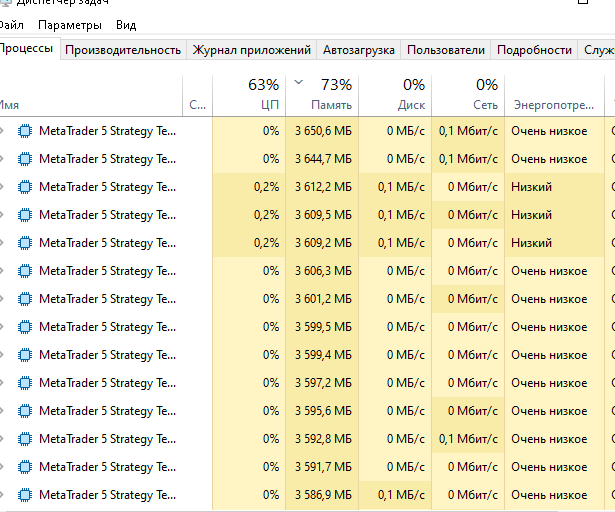Select memory value 3 609,5 МБ
615x512 pixels.
324,215
